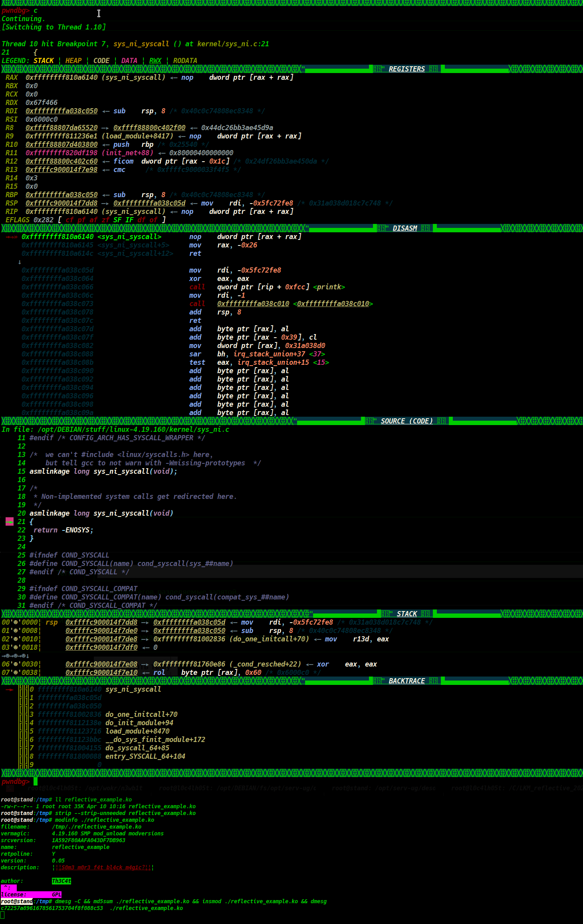This screenshot has width=583, height=924.
Task: Click the REGISTERS panel header
Action: click(407, 69)
